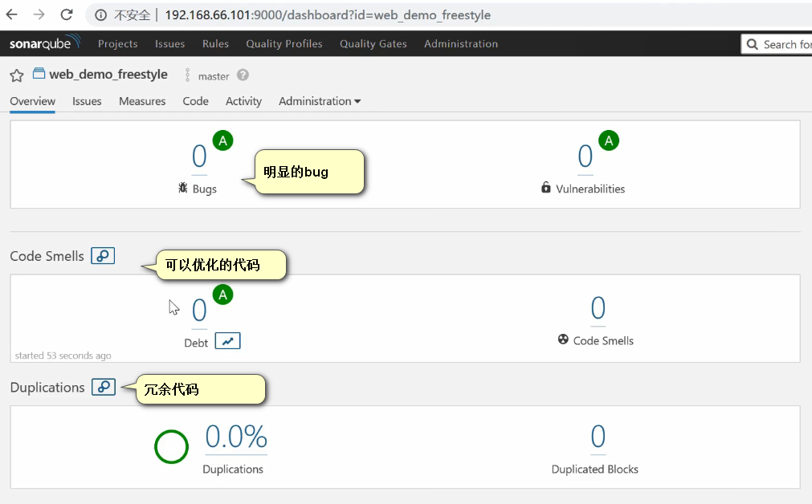Click the search magnifier icon
This screenshot has height=504, width=812.
[x=753, y=44]
